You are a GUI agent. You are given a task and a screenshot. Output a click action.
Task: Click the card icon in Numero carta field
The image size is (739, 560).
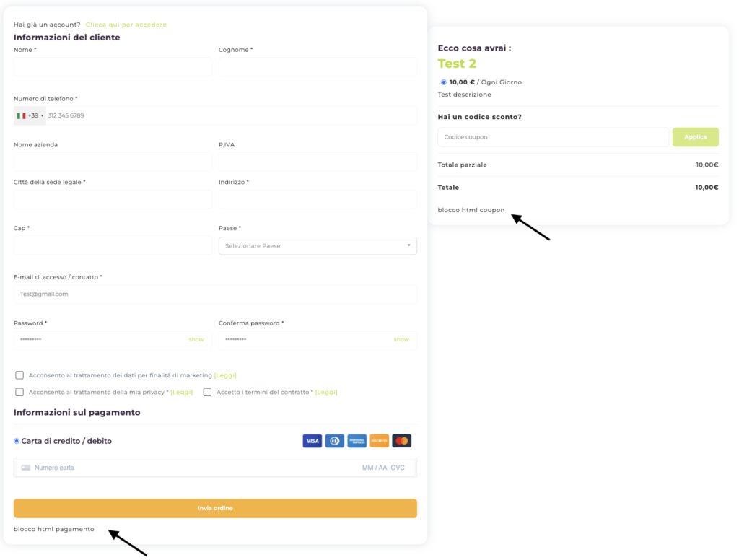pyautogui.click(x=26, y=468)
